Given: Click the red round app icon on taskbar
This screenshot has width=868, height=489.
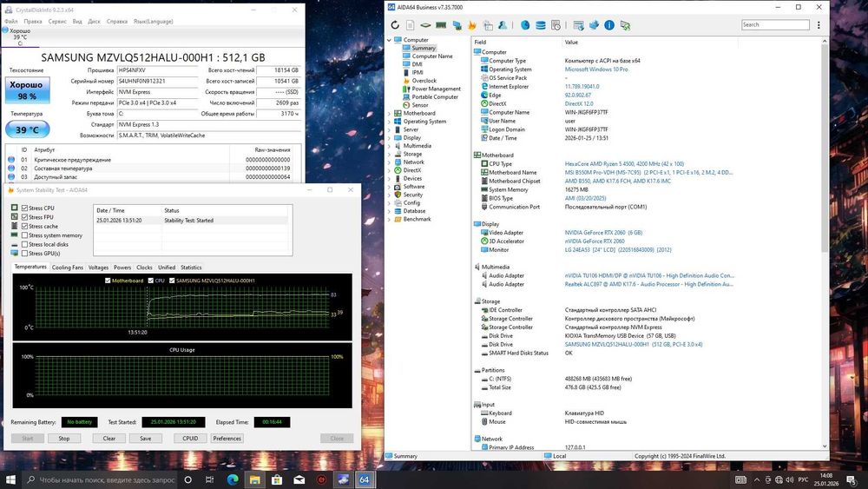Looking at the screenshot, I should tap(321, 479).
